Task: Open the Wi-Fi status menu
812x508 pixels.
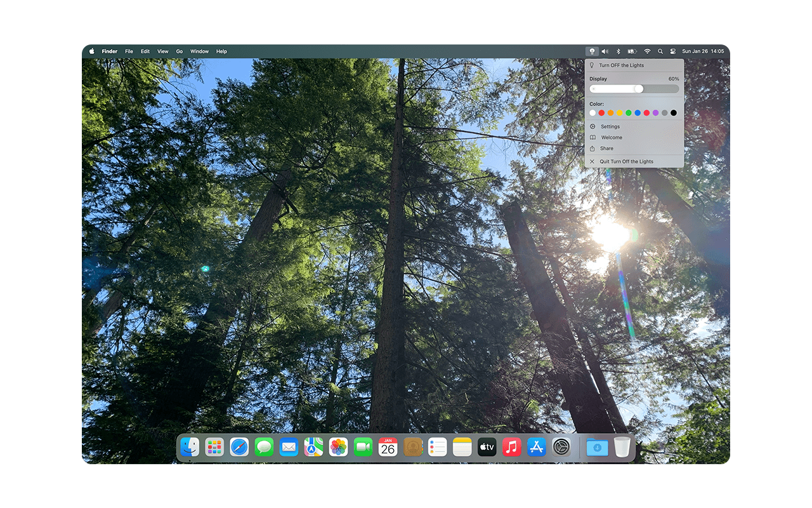Action: pyautogui.click(x=647, y=51)
